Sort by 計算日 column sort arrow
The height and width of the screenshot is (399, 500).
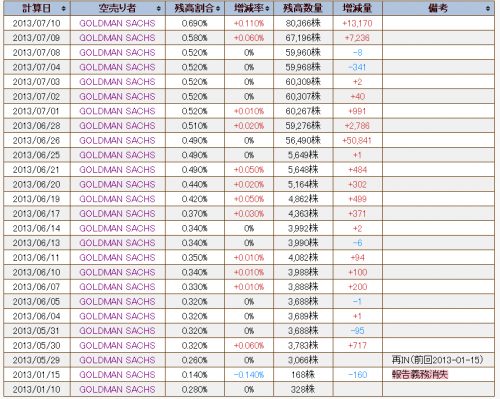click(x=63, y=8)
